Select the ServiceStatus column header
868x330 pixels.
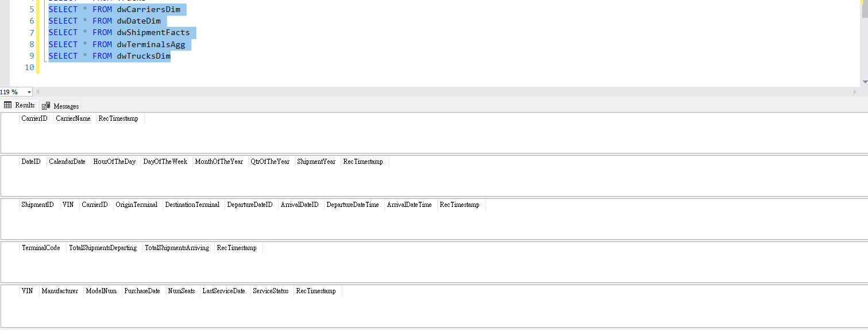[271, 291]
